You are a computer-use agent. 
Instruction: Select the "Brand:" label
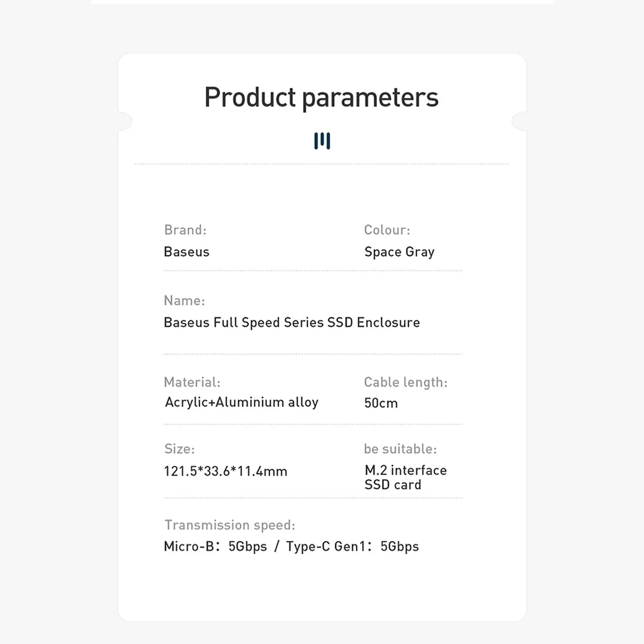click(x=185, y=230)
